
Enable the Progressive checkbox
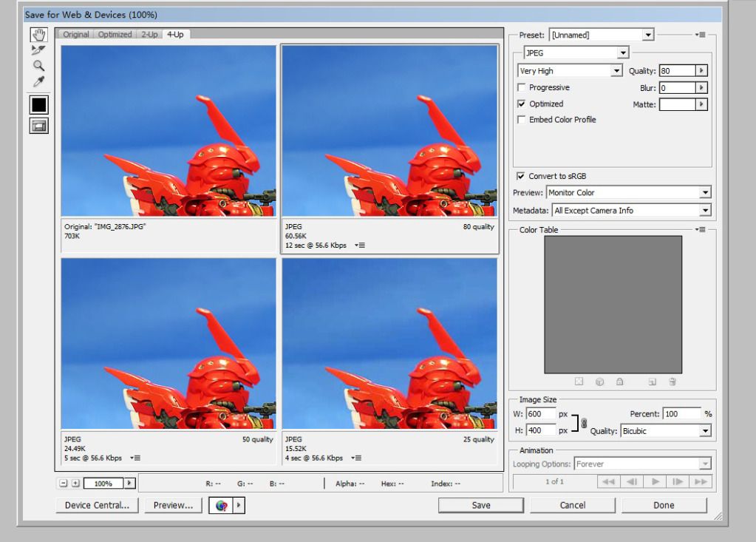521,87
